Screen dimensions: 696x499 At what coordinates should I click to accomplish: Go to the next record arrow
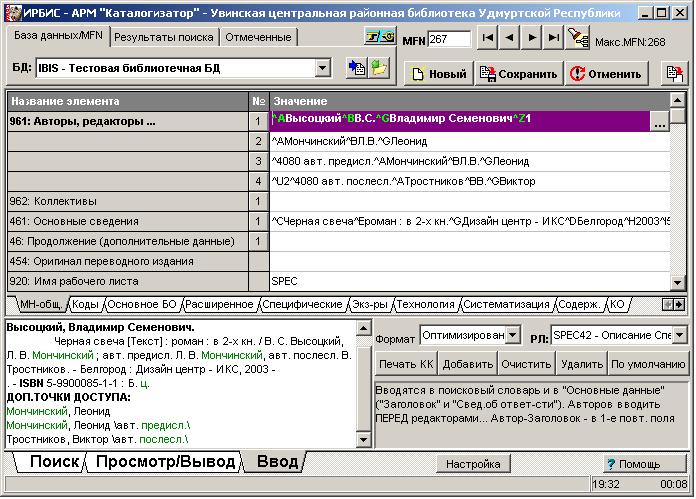[x=532, y=38]
